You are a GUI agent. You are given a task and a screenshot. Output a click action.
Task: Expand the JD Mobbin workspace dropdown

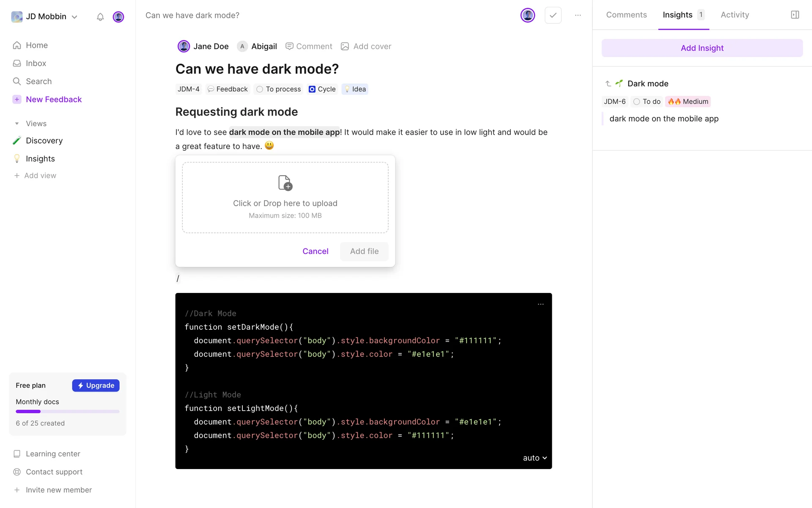pos(74,17)
